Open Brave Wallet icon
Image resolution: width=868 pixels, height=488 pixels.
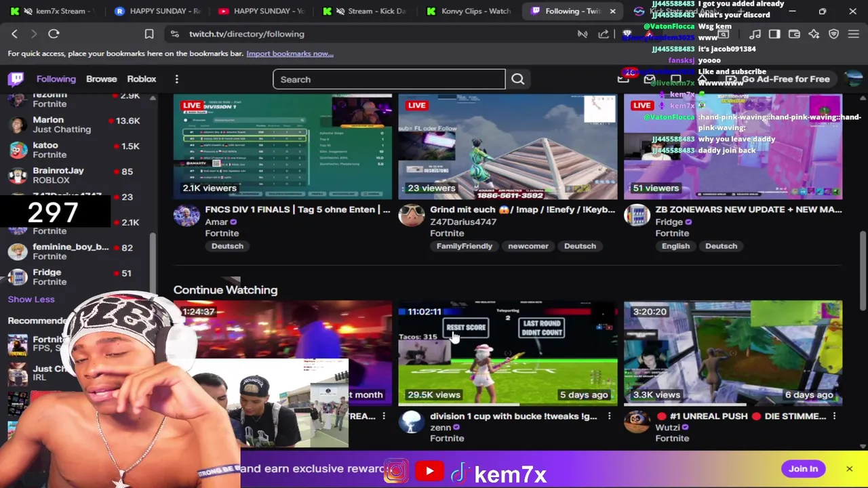point(794,34)
